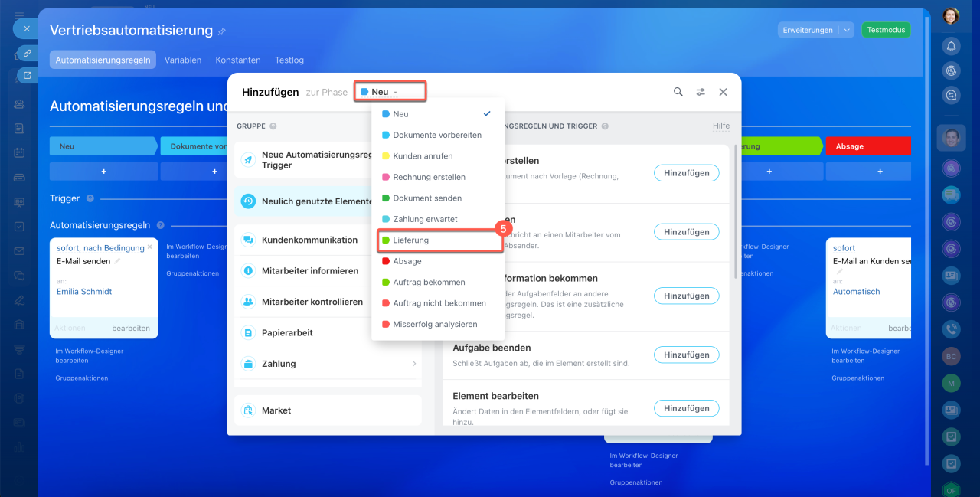
Task: Click user profile avatar at top right
Action: (951, 15)
